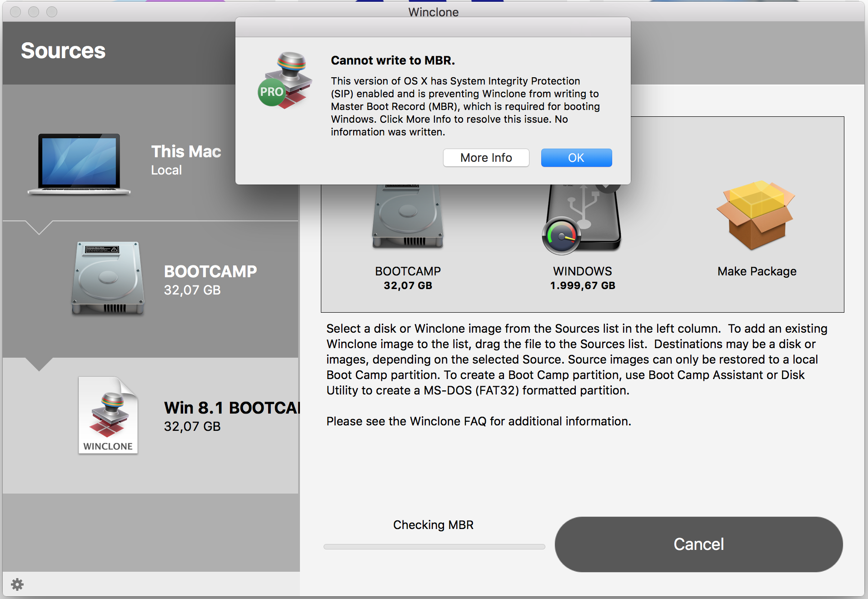Click the Winclone FAQ sentence
The image size is (868, 599).
pos(479,421)
